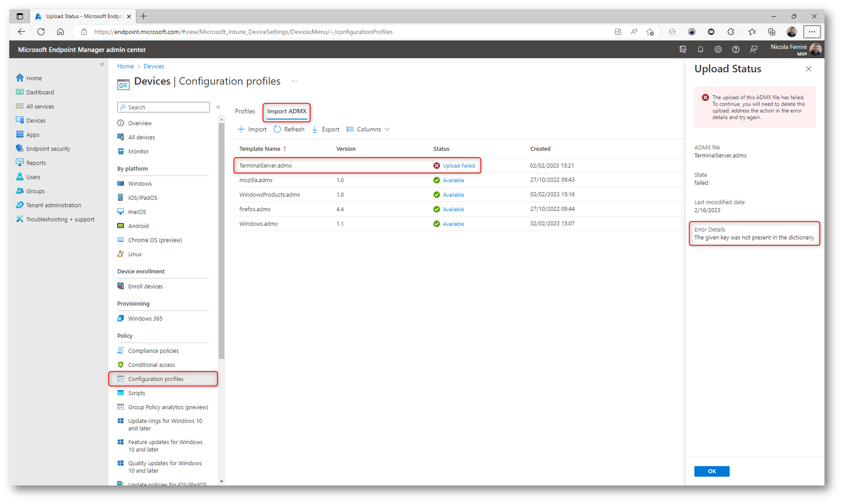Select Windows platform

coord(140,183)
